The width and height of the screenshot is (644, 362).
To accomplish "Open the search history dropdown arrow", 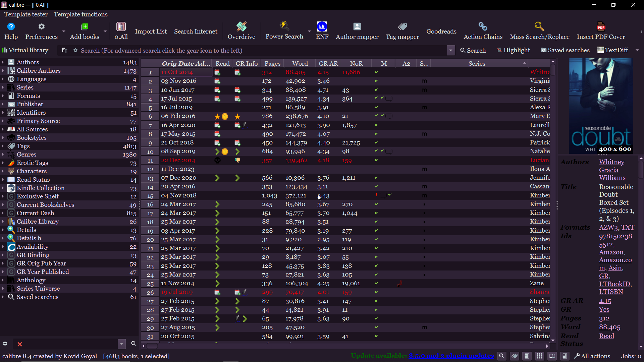I will 451,50.
